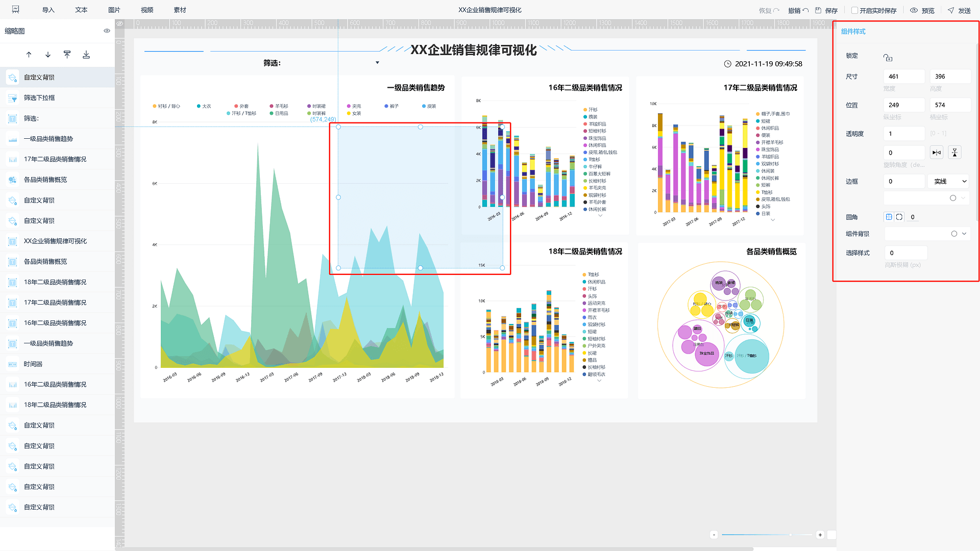The height and width of the screenshot is (551, 980).
Task: Open the 筛选 dropdown selector
Action: click(376, 63)
